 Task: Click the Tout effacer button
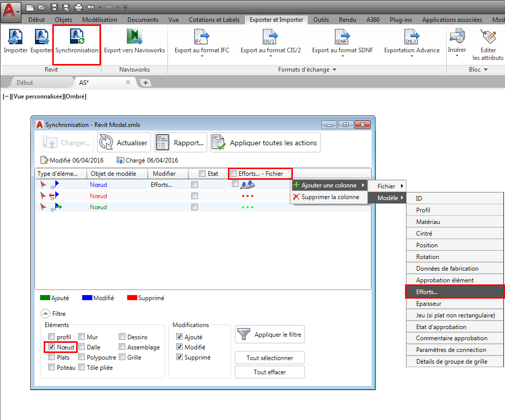[x=270, y=372]
